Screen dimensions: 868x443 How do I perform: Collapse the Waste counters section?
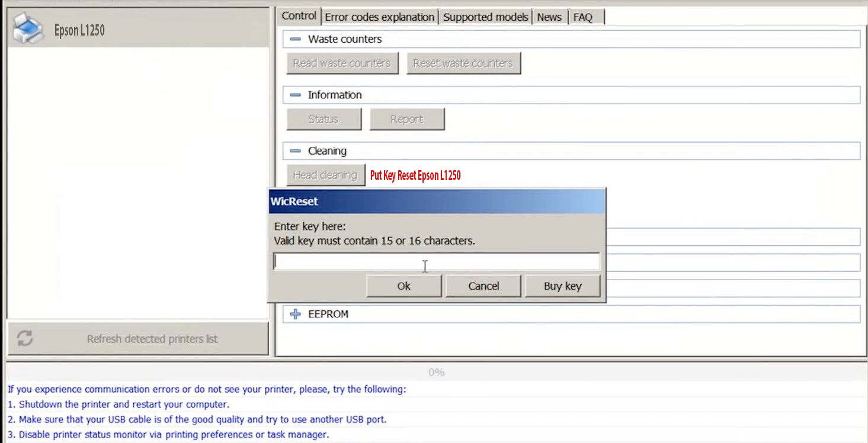(295, 39)
